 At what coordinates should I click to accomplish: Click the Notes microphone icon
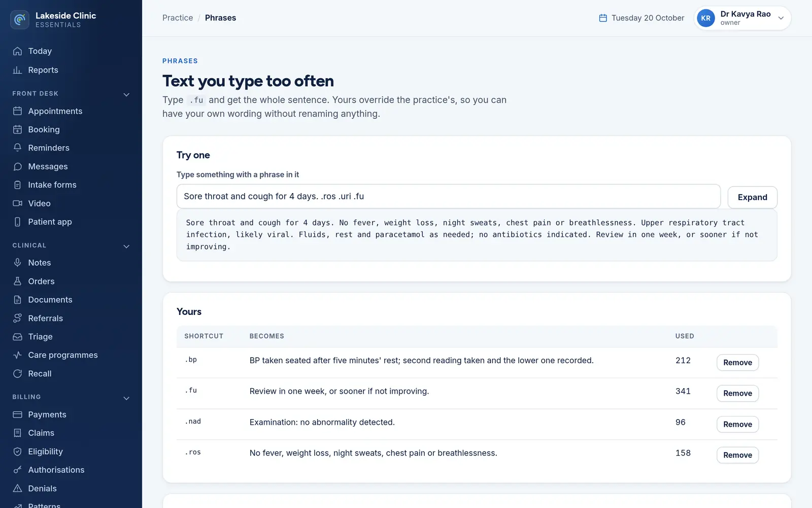[x=17, y=263]
